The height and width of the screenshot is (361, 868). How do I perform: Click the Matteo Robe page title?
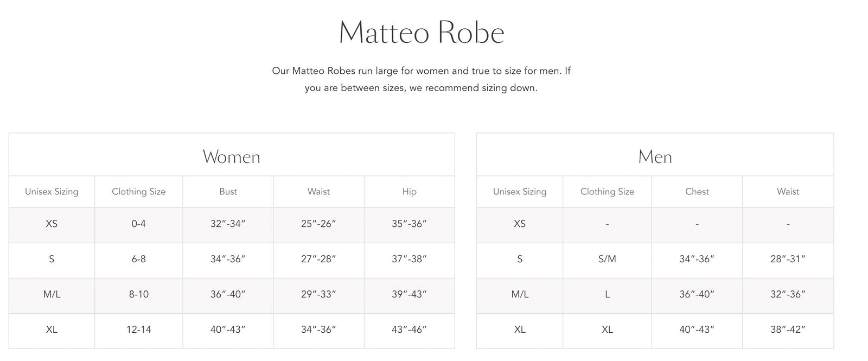click(x=422, y=33)
